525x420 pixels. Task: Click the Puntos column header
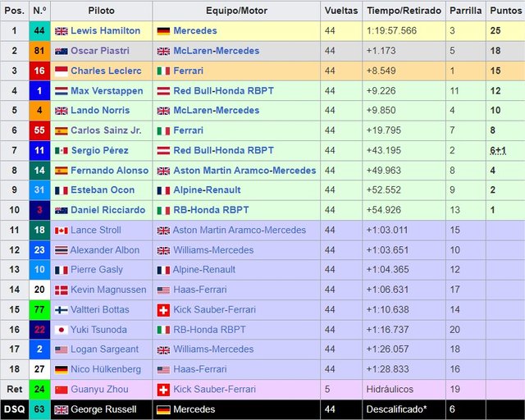coord(505,11)
